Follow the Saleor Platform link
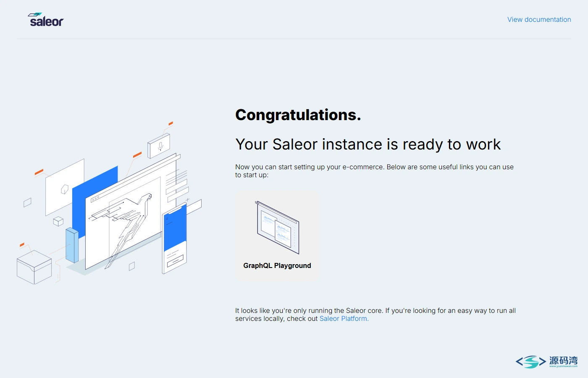Image resolution: width=588 pixels, height=378 pixels. tap(344, 319)
